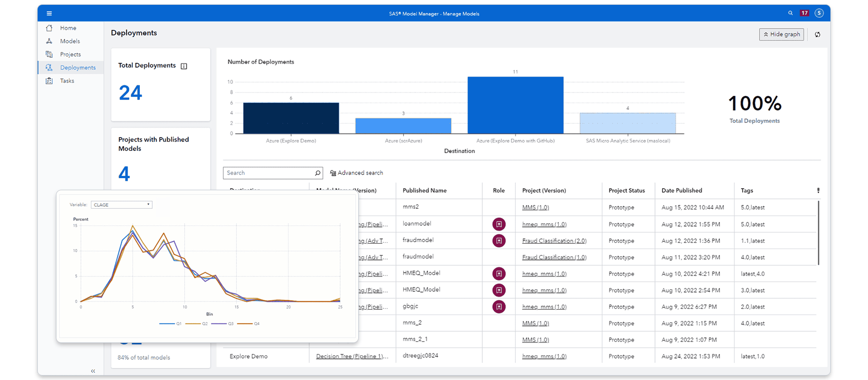Collapse the left navigation sidebar
Screen dimensions: 868x380
93,371
